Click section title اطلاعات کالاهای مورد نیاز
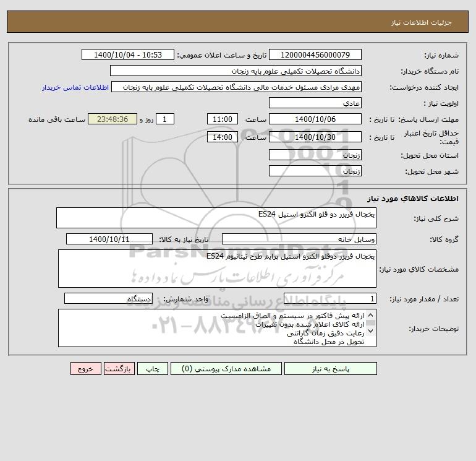This screenshot has height=461, width=476. (412, 199)
